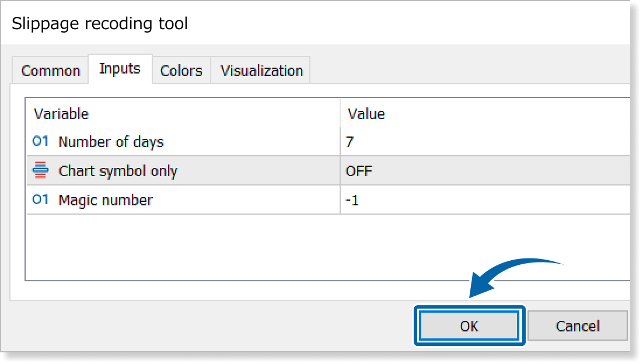Open the Colors tab
643x364 pixels.
point(181,71)
